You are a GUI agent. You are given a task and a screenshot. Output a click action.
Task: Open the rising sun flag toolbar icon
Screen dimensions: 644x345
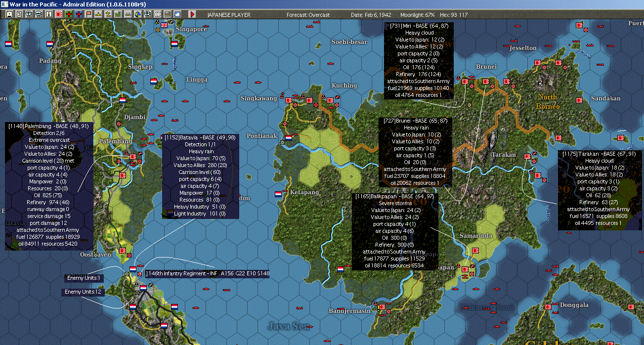tap(59, 14)
